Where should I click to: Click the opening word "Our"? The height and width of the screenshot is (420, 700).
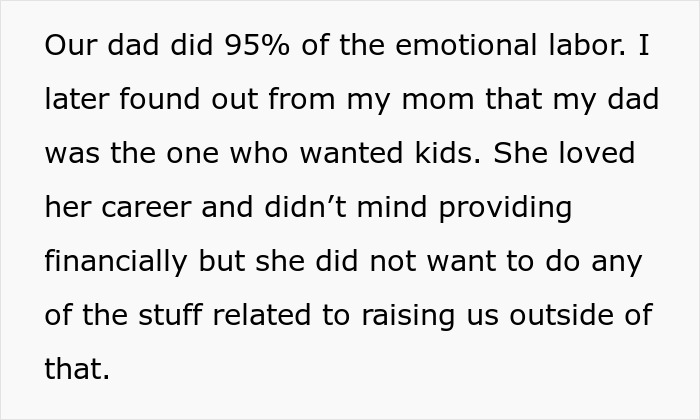[68, 46]
